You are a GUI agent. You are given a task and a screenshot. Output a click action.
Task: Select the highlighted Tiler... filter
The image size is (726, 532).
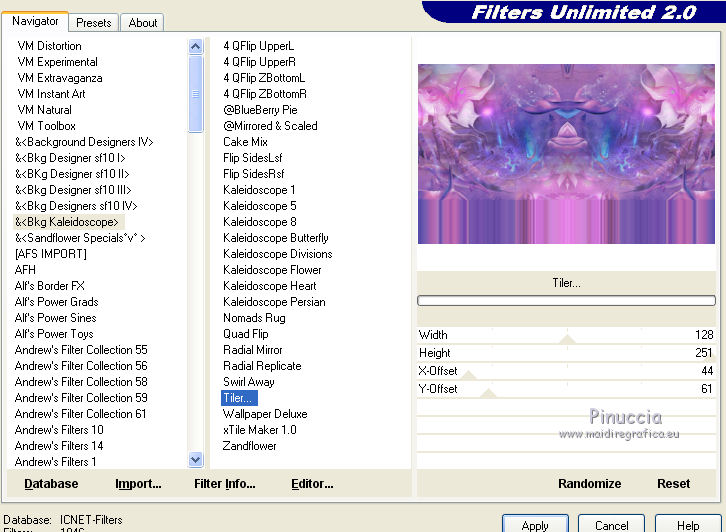[239, 398]
